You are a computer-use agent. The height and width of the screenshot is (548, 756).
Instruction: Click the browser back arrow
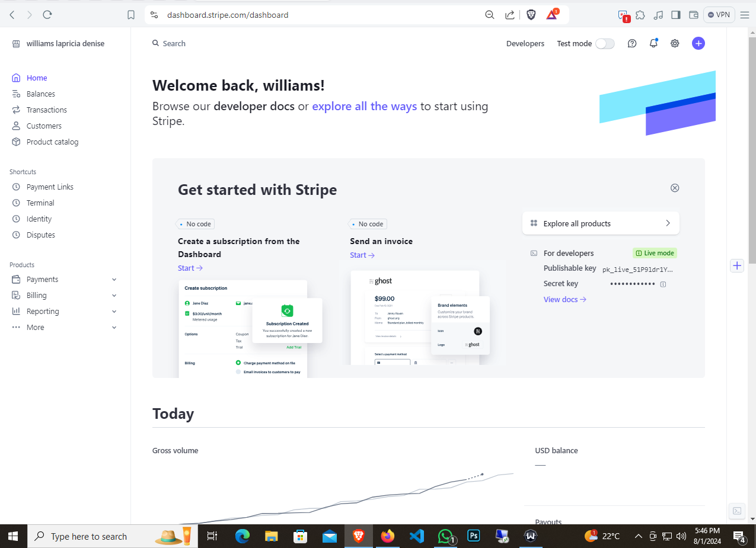pos(12,15)
